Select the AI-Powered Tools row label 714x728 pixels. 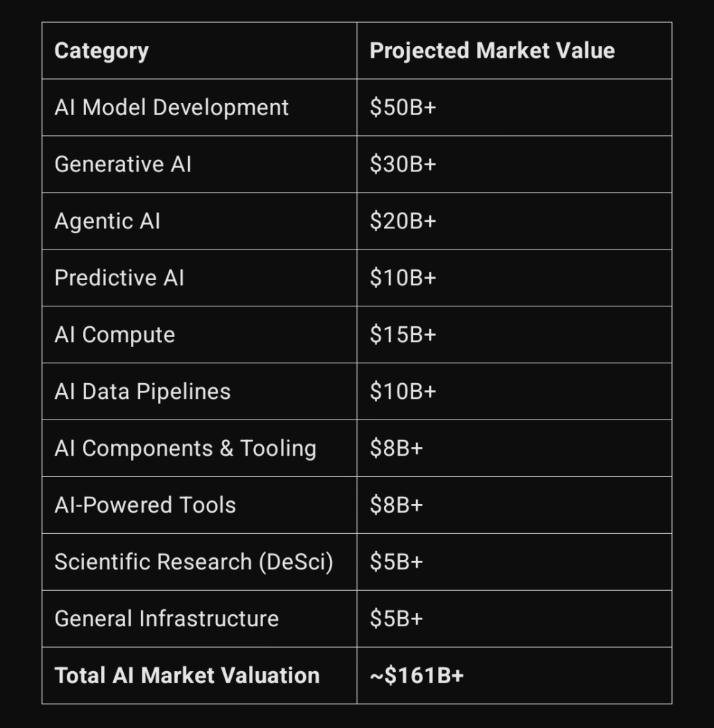145,505
